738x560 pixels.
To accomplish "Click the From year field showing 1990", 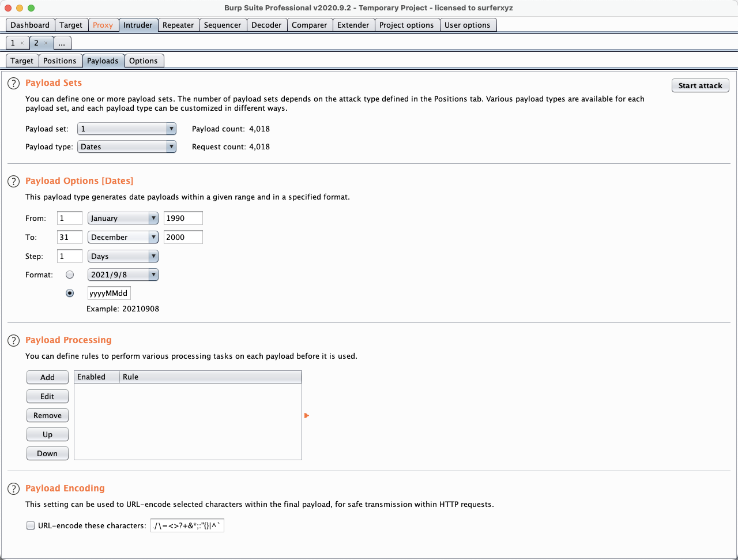I will click(x=183, y=218).
